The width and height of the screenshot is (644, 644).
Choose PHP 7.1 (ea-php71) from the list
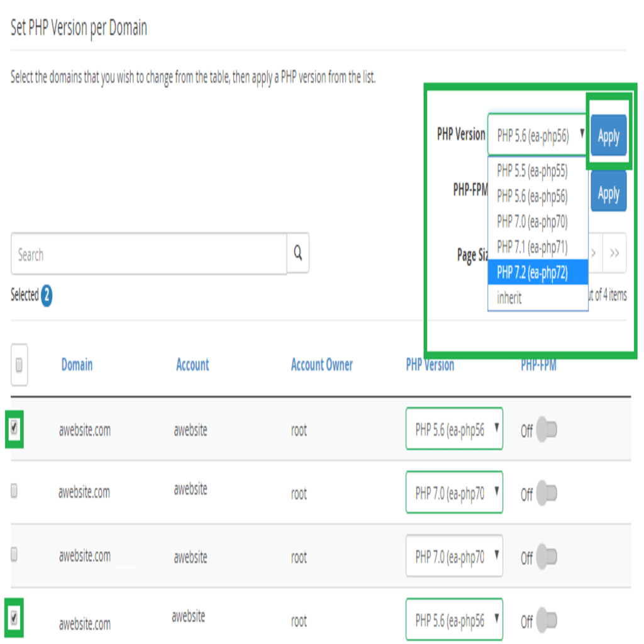[x=538, y=247]
